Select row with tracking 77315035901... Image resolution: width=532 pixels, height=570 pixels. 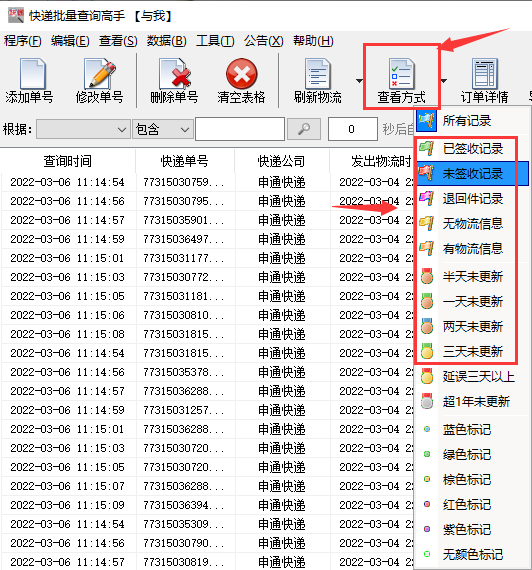point(207,220)
